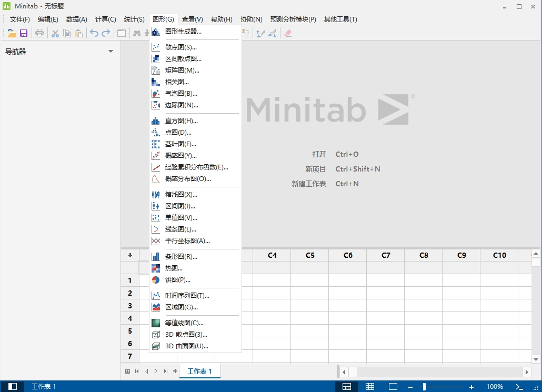542x392 pixels.
Task: Click the zoom slider handle
Action: pos(424,387)
